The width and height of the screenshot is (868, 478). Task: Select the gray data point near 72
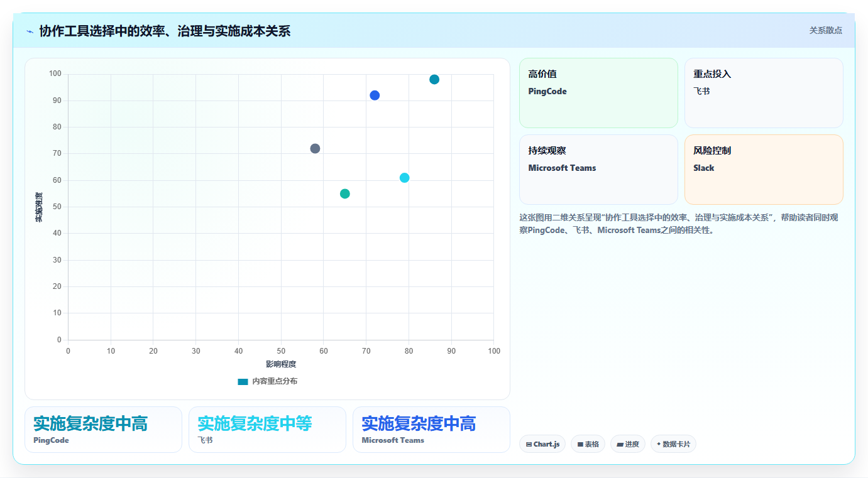point(315,148)
